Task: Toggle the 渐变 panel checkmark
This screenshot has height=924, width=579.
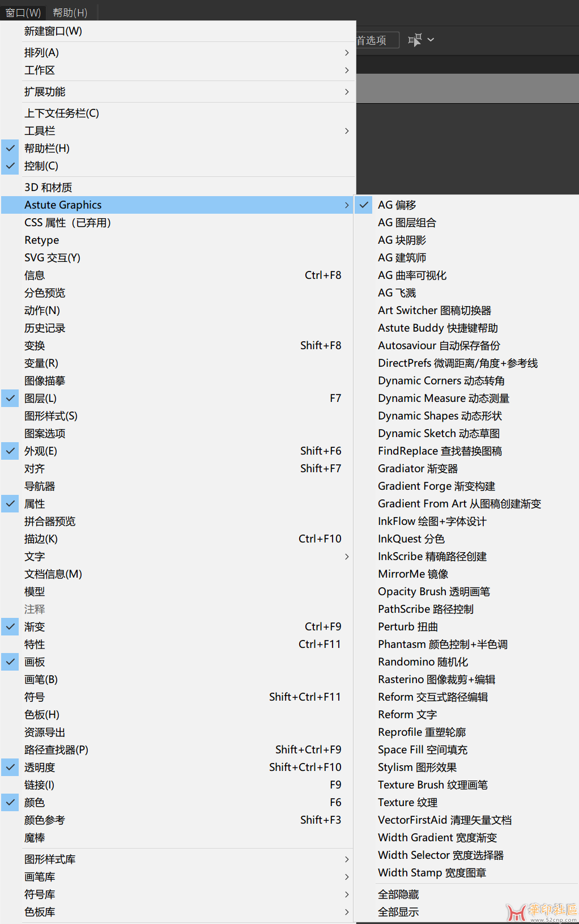Action: [35, 627]
